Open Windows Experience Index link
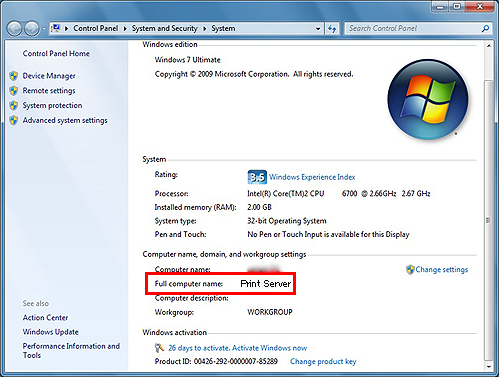The height and width of the screenshot is (377, 500). point(312,177)
